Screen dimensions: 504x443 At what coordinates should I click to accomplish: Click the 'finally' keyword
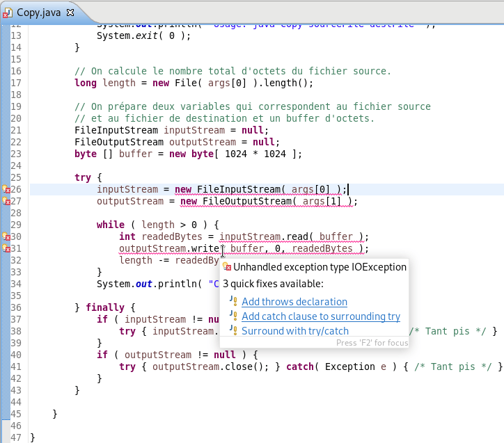click(x=105, y=307)
